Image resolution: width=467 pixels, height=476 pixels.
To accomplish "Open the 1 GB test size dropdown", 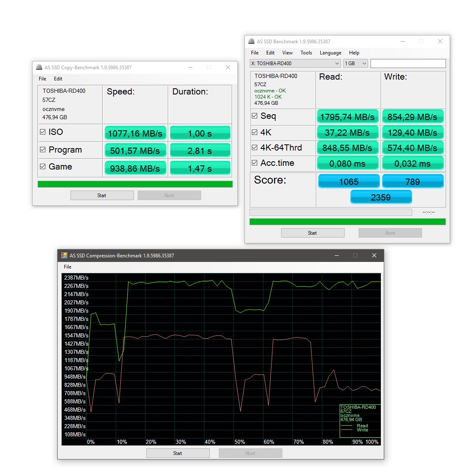I will tap(355, 64).
